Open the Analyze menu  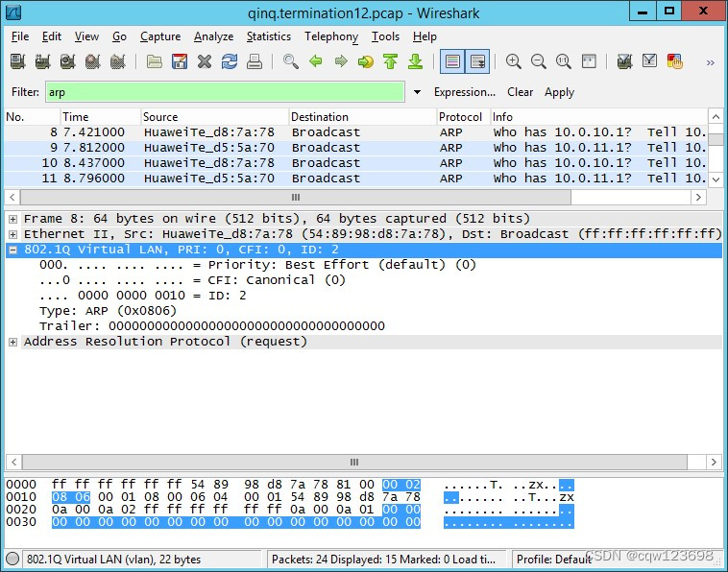[x=213, y=36]
